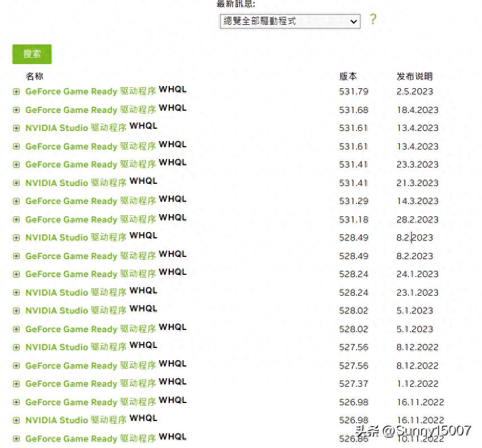Expand the NVIDIA Studio 531.61 row
Viewport: 482px width, 448px height.
(x=16, y=128)
